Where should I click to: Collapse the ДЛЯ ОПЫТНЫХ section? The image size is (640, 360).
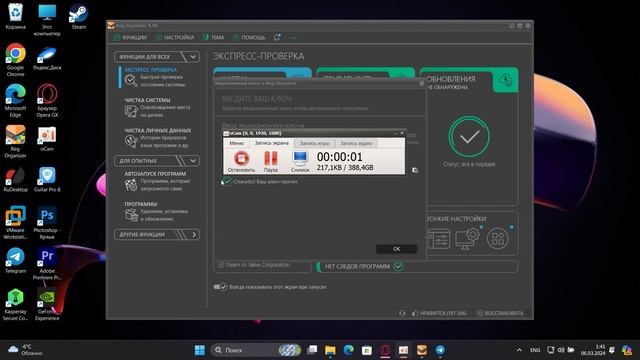coord(157,161)
